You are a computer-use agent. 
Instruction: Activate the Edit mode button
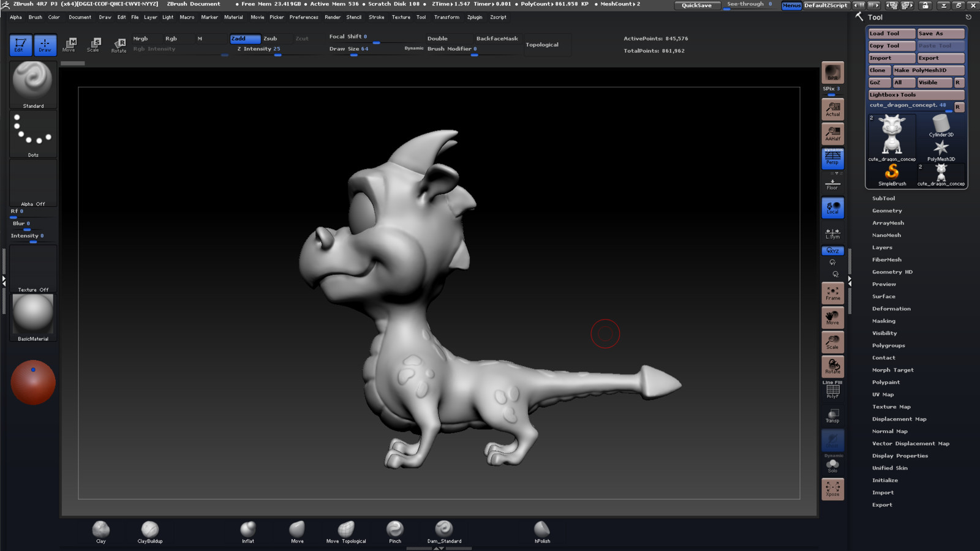click(20, 45)
